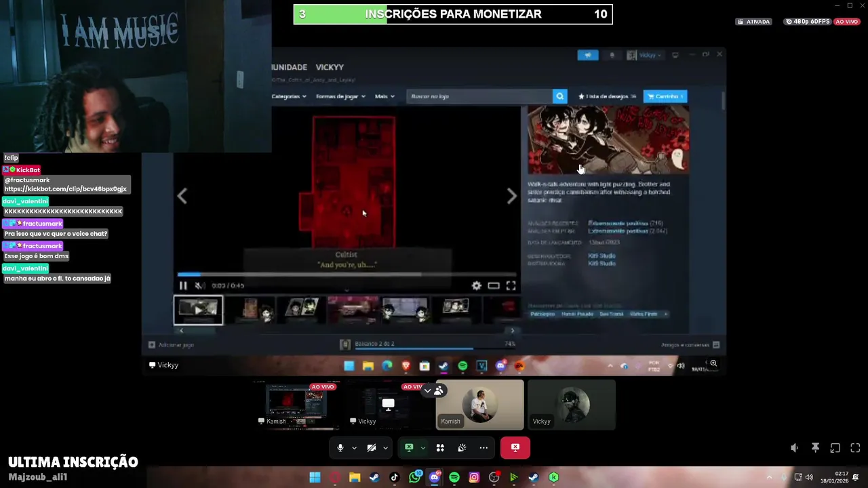Viewport: 868px width, 488px height.
Task: Toggle microphone mute in the call
Action: point(340,448)
